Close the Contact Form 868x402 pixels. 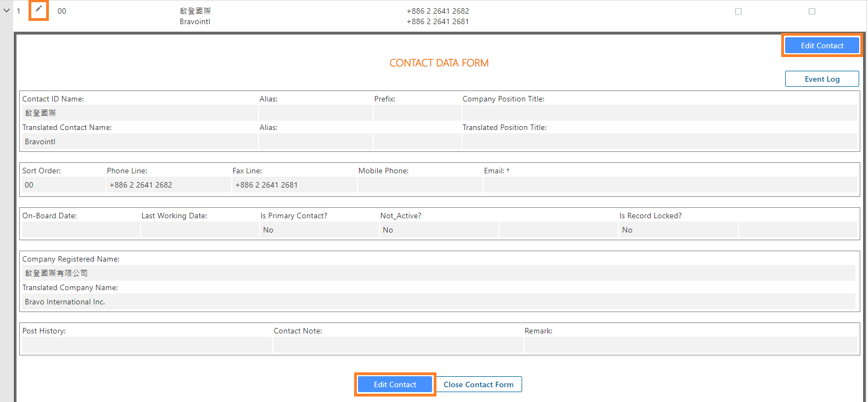point(478,384)
